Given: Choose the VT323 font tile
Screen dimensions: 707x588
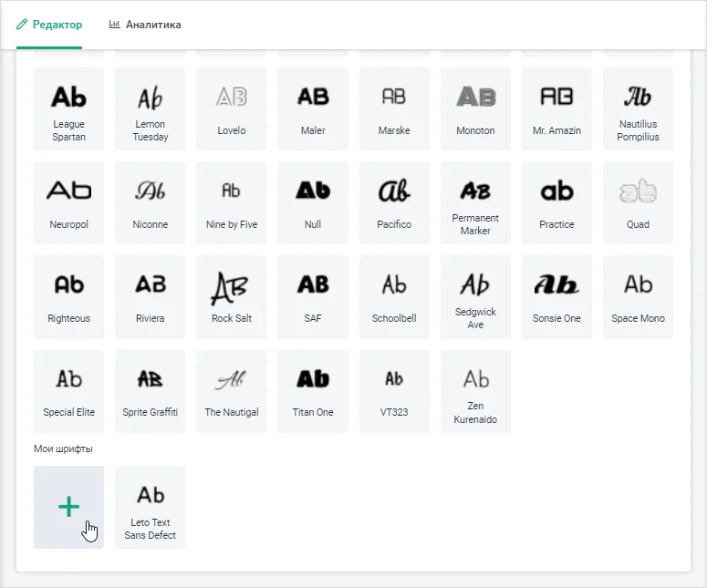Looking at the screenshot, I should tap(394, 391).
